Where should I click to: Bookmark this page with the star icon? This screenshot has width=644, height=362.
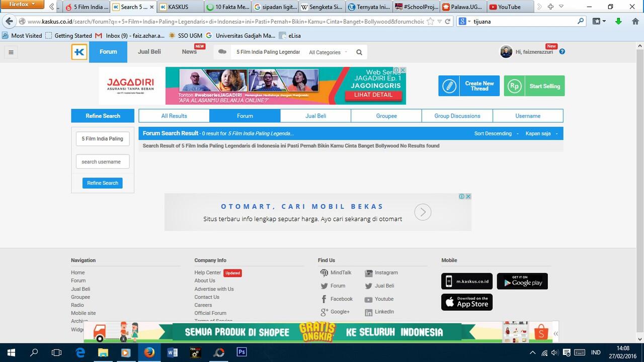coord(430,22)
